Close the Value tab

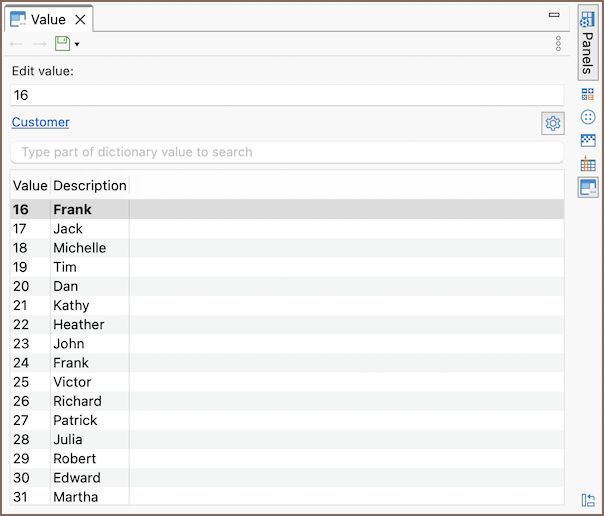(x=81, y=19)
